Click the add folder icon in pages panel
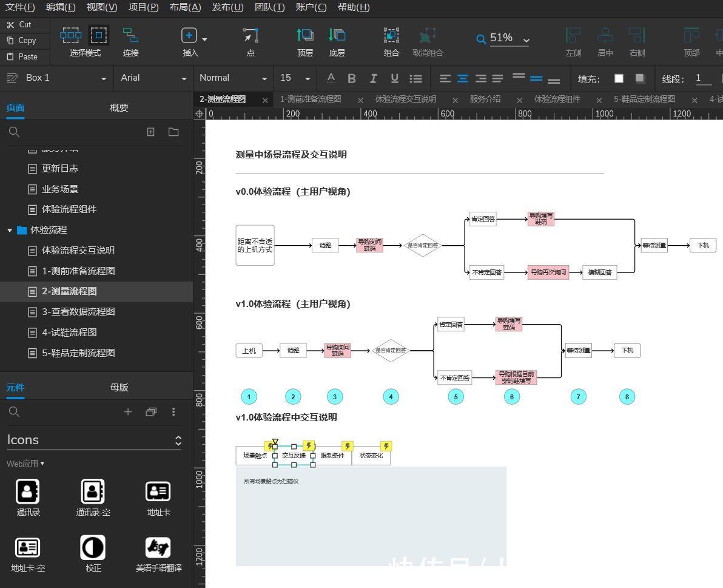 click(x=173, y=132)
